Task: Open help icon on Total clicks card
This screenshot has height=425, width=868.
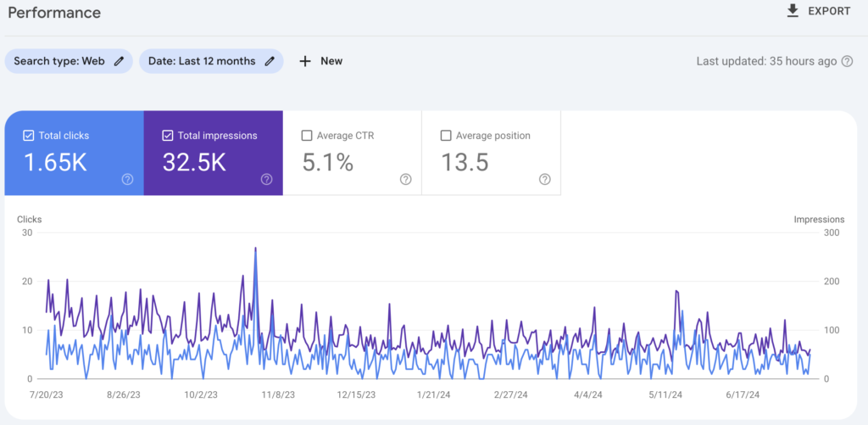Action: click(x=127, y=179)
